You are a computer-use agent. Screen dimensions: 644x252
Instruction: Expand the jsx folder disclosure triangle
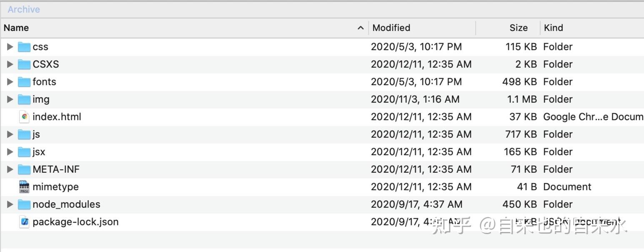[10, 152]
